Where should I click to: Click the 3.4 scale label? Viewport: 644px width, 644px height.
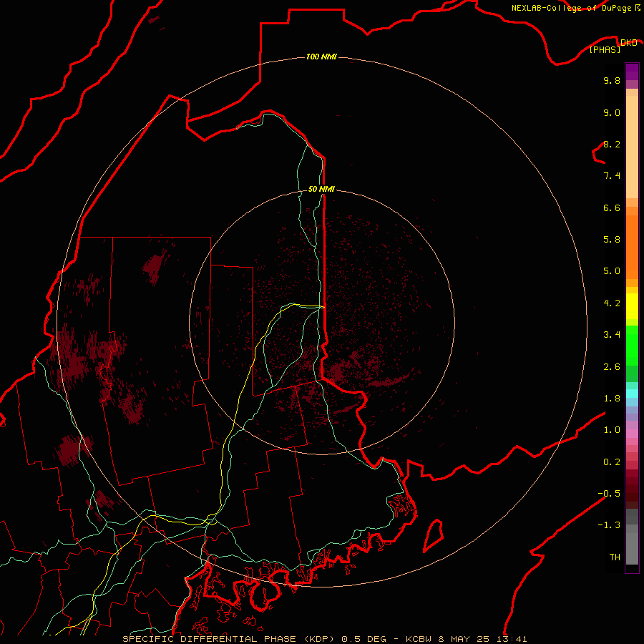click(612, 335)
